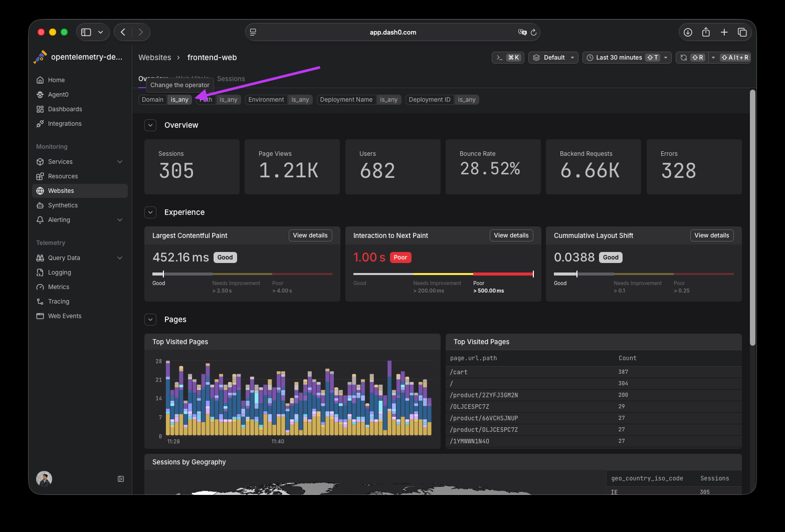Collapse the sidebar using the bottom panel icon
The width and height of the screenshot is (785, 532).
[121, 479]
